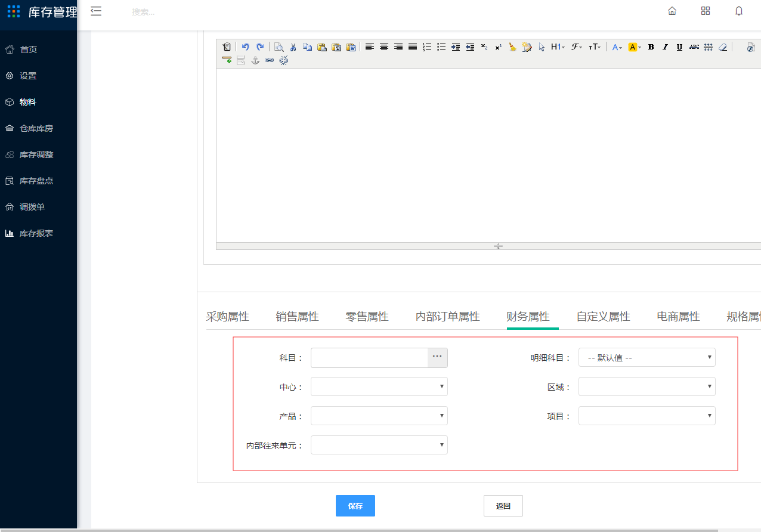Viewport: 761px width, 532px height.
Task: Click the paste as plain text icon
Action: click(x=336, y=47)
